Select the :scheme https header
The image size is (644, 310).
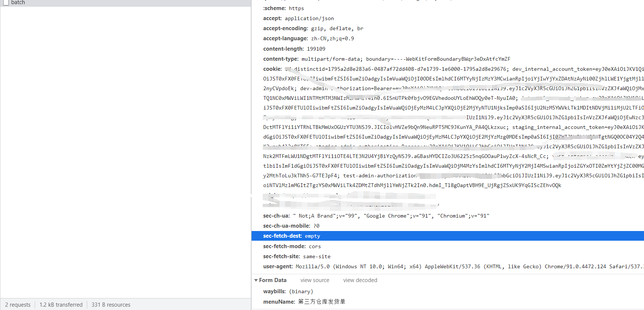[x=284, y=8]
